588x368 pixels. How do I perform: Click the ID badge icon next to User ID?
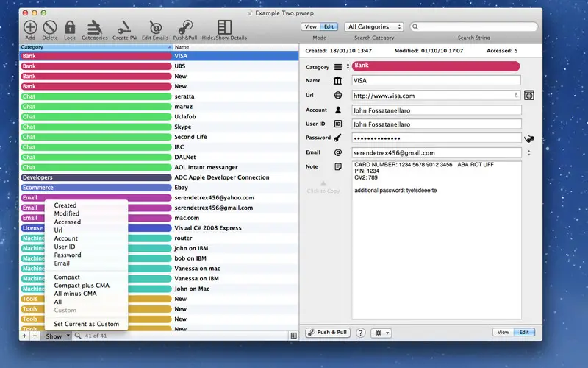pos(338,124)
